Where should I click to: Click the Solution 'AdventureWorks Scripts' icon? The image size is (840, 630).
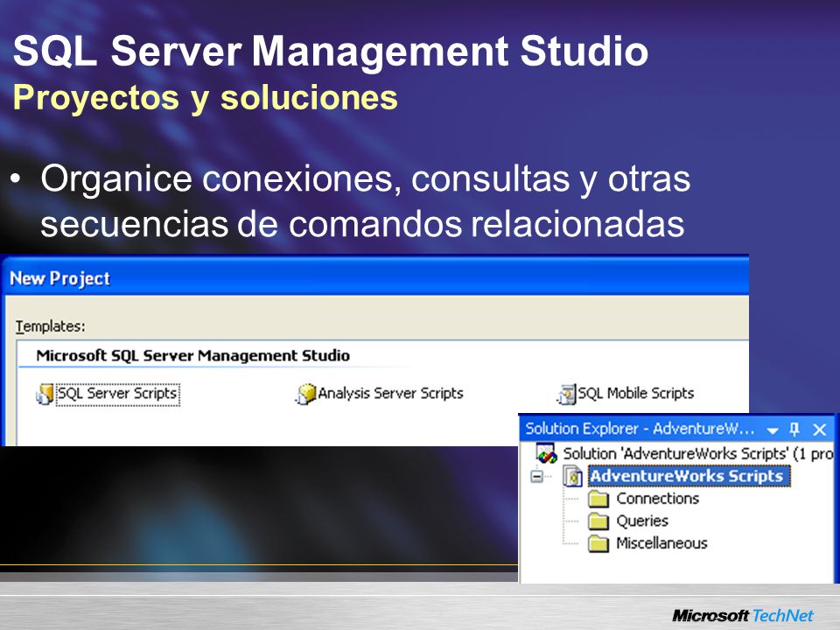pos(546,453)
